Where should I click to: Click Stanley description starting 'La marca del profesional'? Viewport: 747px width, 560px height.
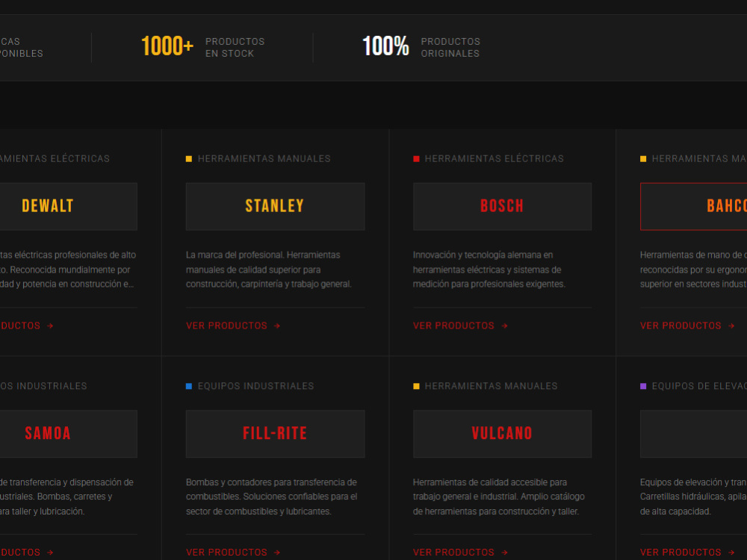click(x=269, y=270)
